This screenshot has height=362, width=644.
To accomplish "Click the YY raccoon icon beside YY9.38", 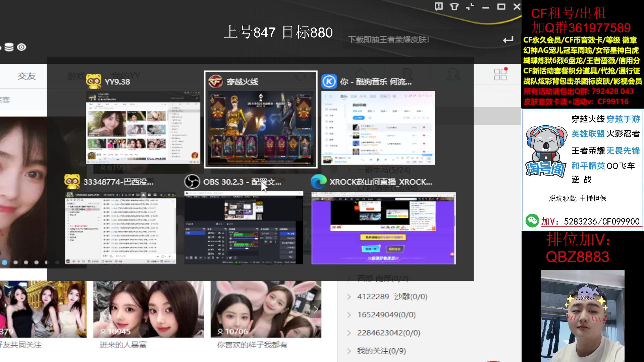I will click(94, 81).
